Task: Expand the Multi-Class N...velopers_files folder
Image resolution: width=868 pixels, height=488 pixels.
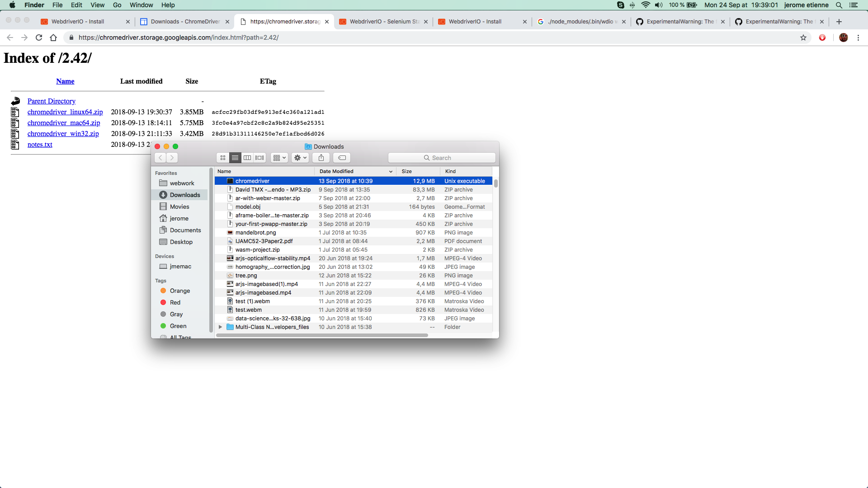Action: click(220, 327)
